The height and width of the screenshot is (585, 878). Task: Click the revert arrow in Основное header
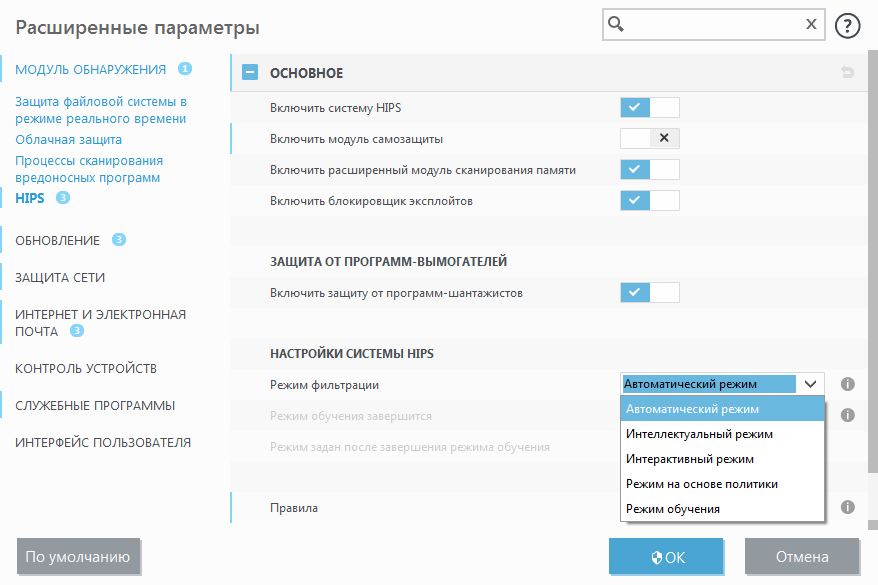pyautogui.click(x=848, y=73)
